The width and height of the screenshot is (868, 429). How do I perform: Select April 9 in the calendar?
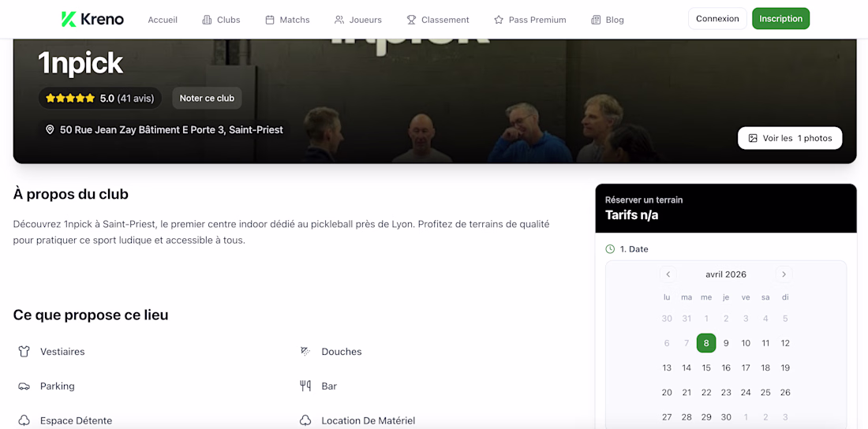(x=726, y=343)
